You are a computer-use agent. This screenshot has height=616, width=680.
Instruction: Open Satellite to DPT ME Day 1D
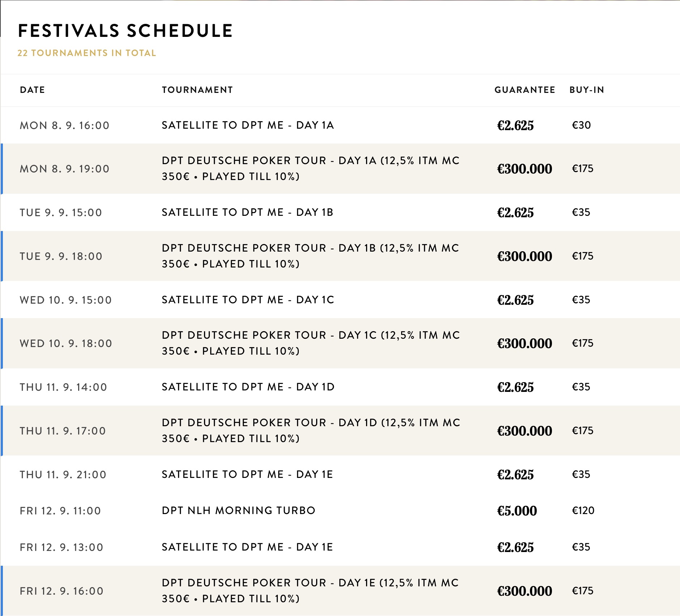(x=248, y=387)
